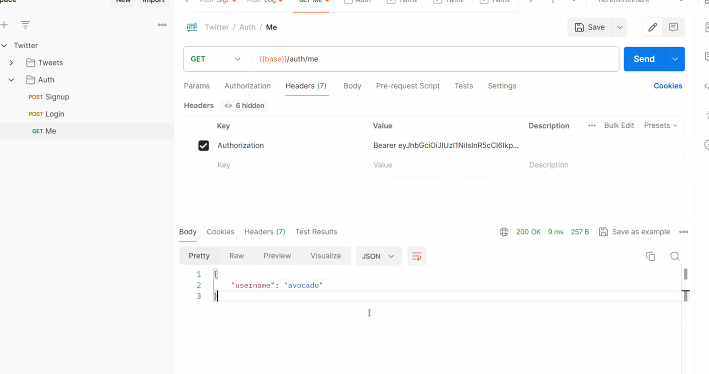The width and height of the screenshot is (709, 374).
Task: Switch to the Params tab
Action: click(197, 86)
